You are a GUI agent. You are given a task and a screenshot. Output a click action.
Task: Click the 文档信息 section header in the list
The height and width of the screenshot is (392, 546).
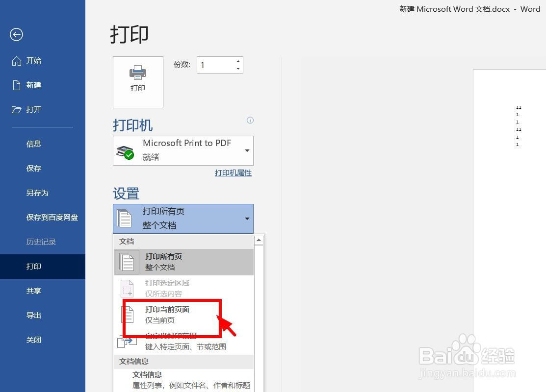[184, 362]
